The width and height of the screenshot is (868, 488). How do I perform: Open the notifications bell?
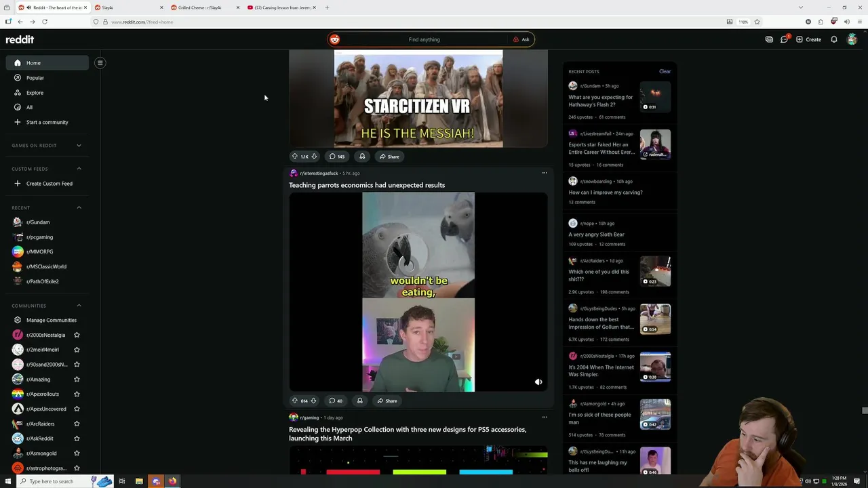coord(834,39)
